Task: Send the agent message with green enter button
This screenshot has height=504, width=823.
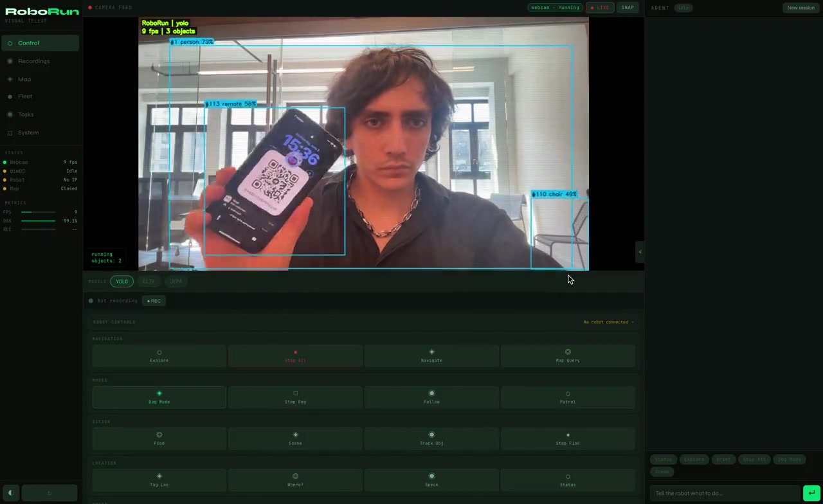Action: [811, 493]
